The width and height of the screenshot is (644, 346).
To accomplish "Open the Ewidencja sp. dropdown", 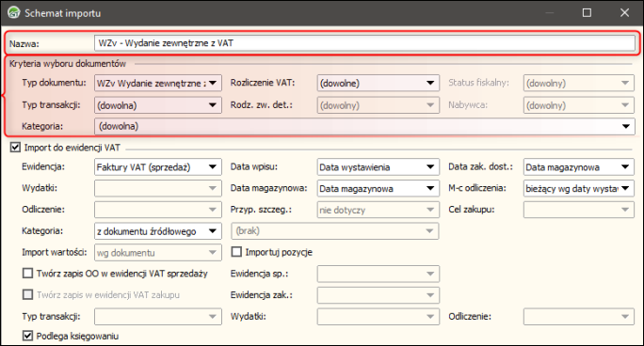I will point(378,274).
